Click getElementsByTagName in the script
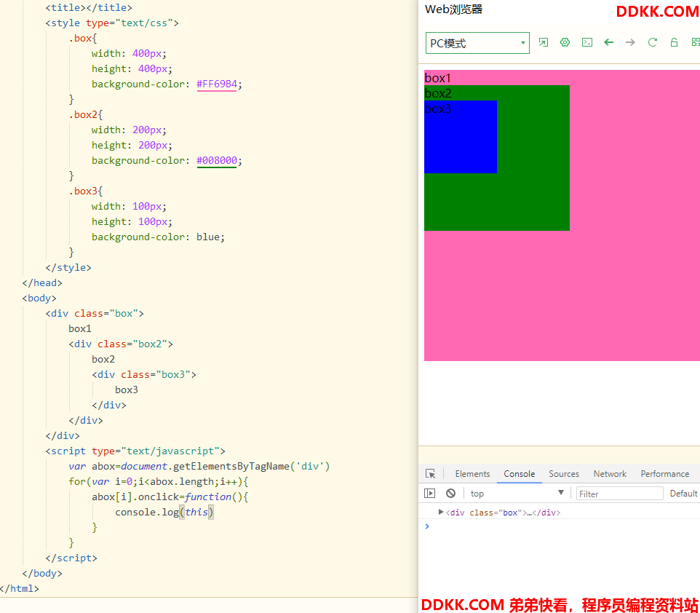The width and height of the screenshot is (700, 613). (231, 467)
